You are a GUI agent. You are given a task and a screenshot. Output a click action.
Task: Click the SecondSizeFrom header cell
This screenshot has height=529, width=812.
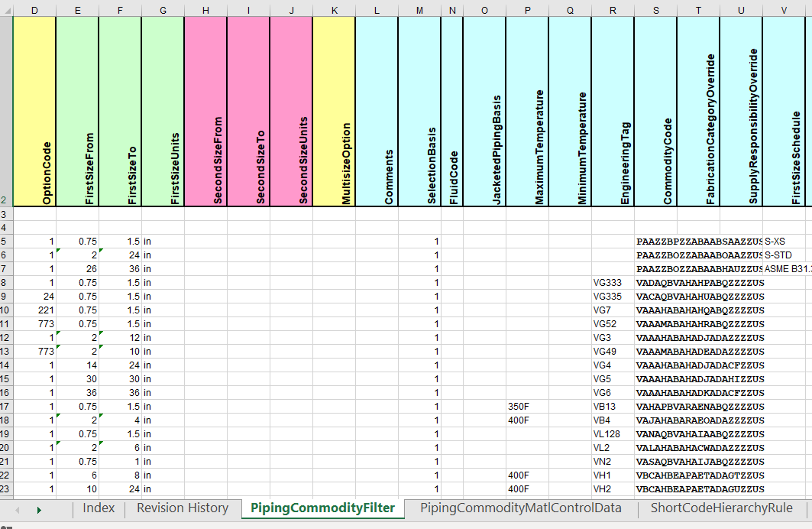pyautogui.click(x=205, y=112)
